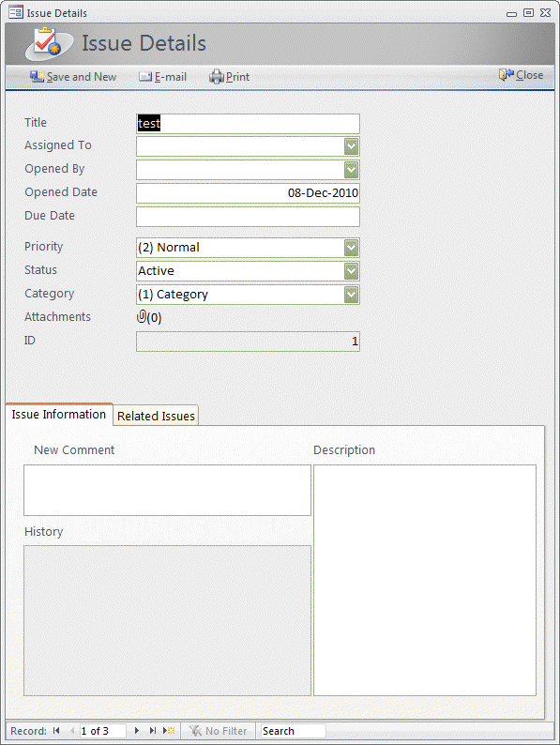Click the Search box in record bar
The image size is (560, 745).
[293, 731]
